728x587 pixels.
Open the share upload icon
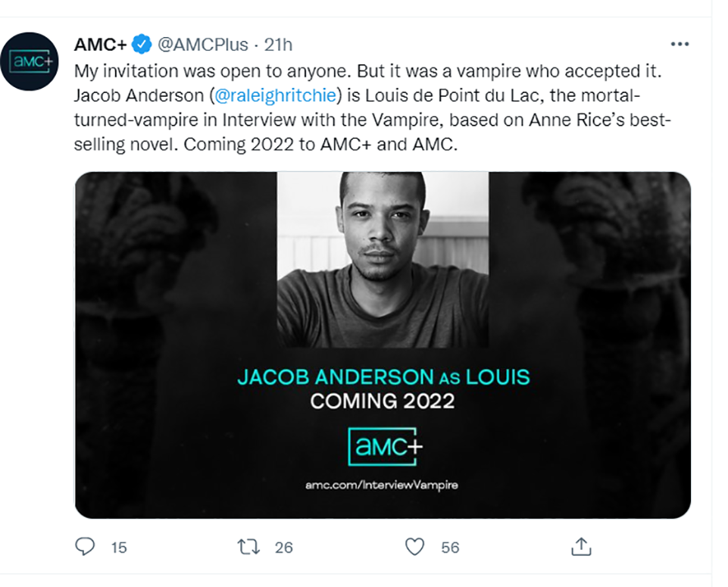tap(581, 546)
